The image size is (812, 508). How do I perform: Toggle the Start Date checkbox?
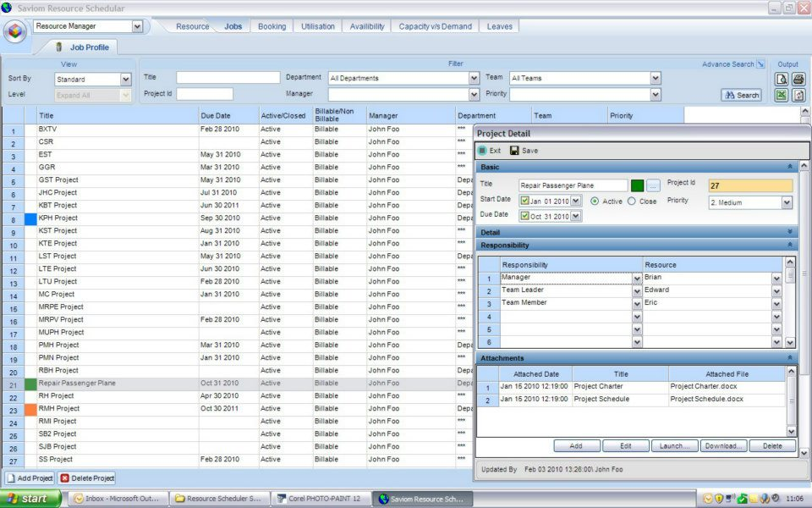tap(525, 201)
